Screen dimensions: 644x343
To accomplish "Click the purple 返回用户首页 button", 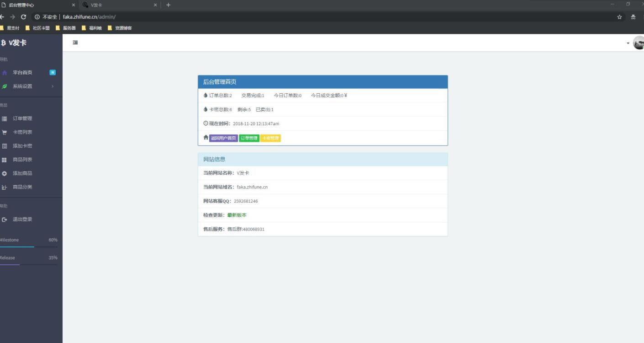I will 224,138.
